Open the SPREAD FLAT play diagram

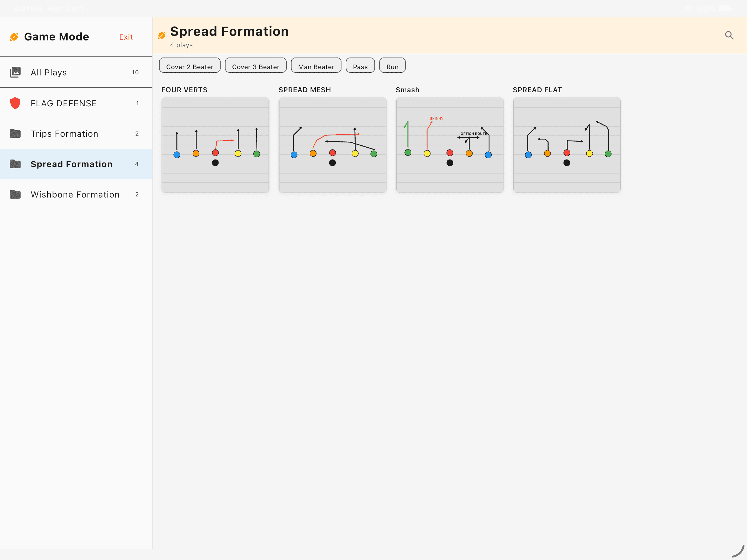point(567,145)
